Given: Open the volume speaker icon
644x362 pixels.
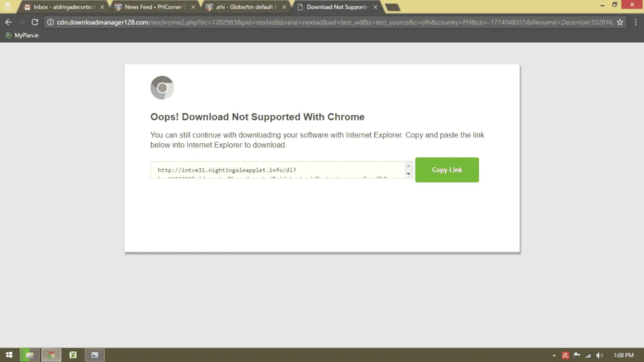Looking at the screenshot, I should [x=599, y=355].
